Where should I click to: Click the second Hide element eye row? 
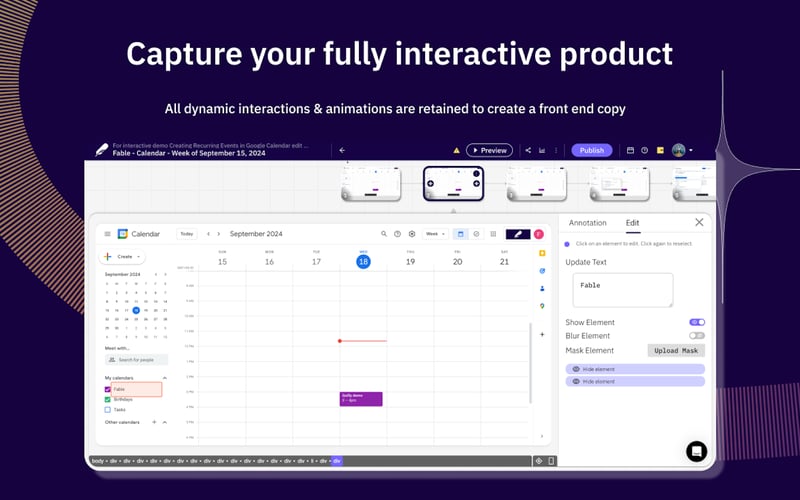pos(635,381)
